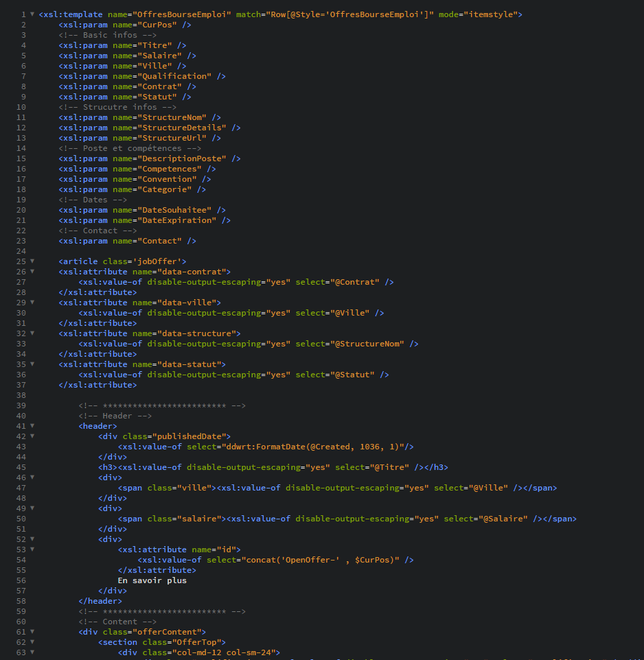Viewport: 644px width, 660px height.
Task: Click the "Header" comment on line 40
Action: pyautogui.click(x=115, y=416)
